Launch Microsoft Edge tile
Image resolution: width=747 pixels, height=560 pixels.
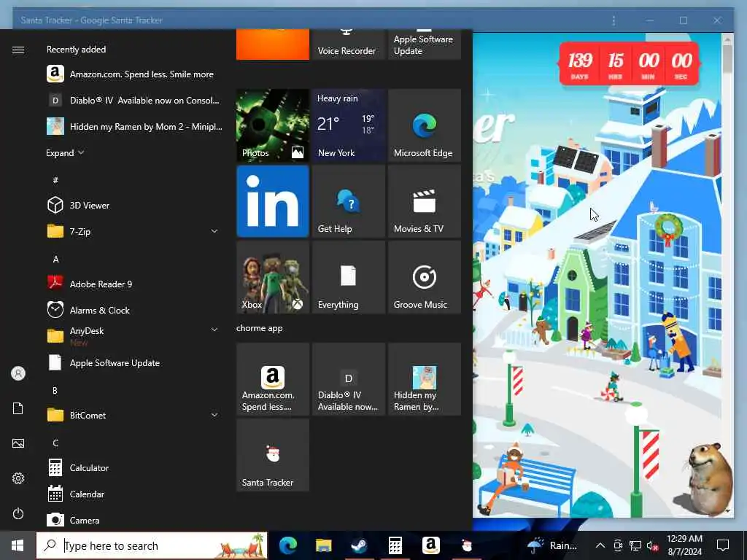coord(425,125)
